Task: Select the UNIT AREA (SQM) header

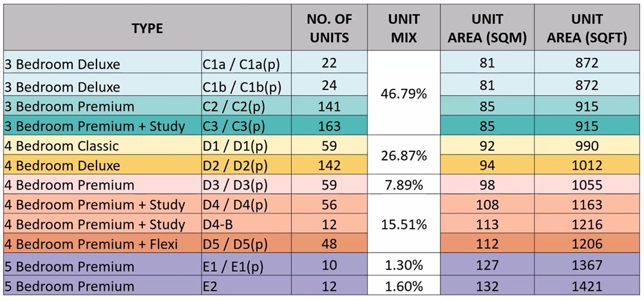Action: coord(488,28)
